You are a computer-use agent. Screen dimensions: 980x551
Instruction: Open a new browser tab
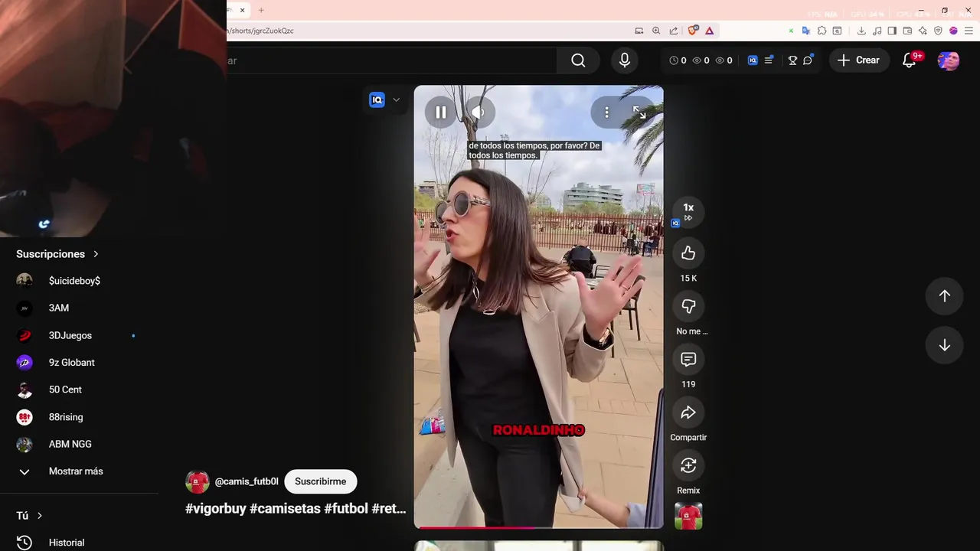[x=261, y=10]
